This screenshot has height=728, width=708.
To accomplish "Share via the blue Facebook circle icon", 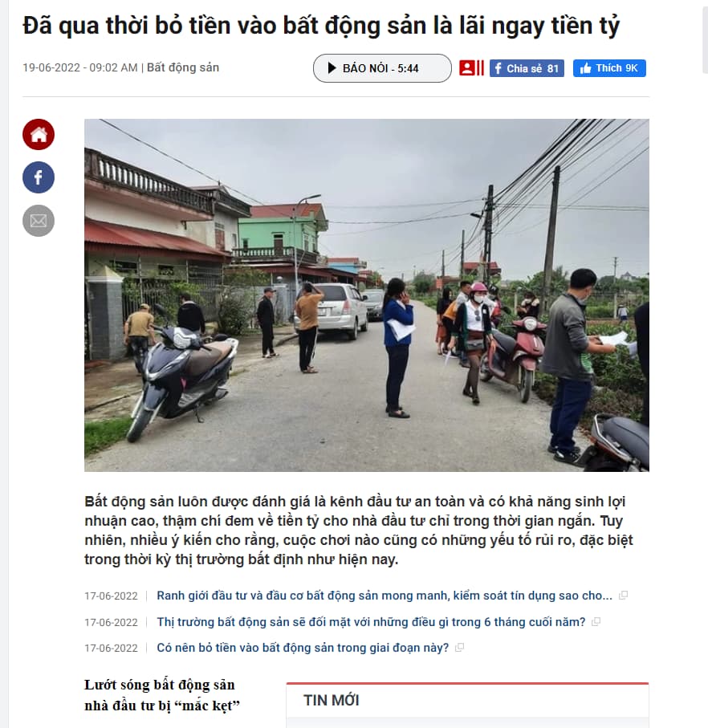I will tap(39, 177).
